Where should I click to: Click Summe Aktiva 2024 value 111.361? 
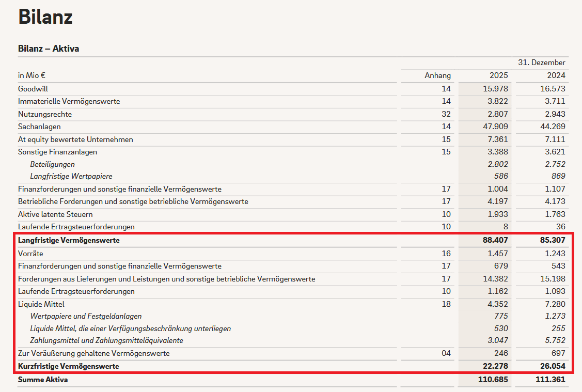point(550,380)
